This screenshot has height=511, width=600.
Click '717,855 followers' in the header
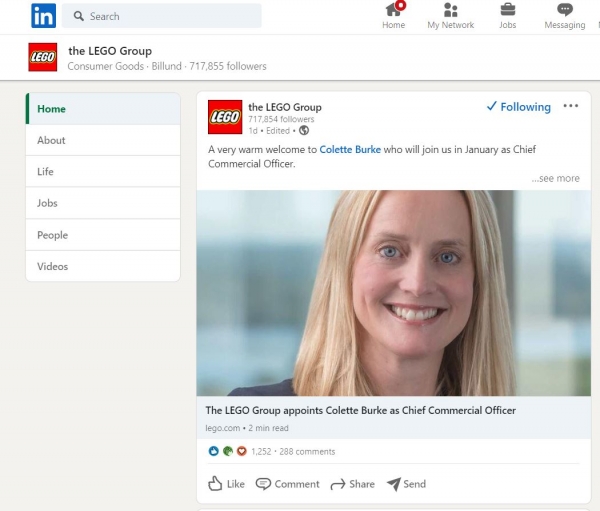pyautogui.click(x=228, y=66)
